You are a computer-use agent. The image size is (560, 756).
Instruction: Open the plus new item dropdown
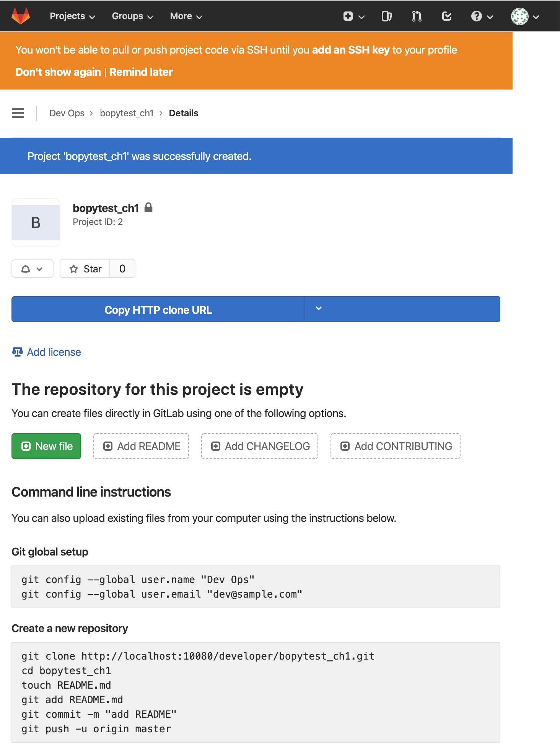point(353,16)
